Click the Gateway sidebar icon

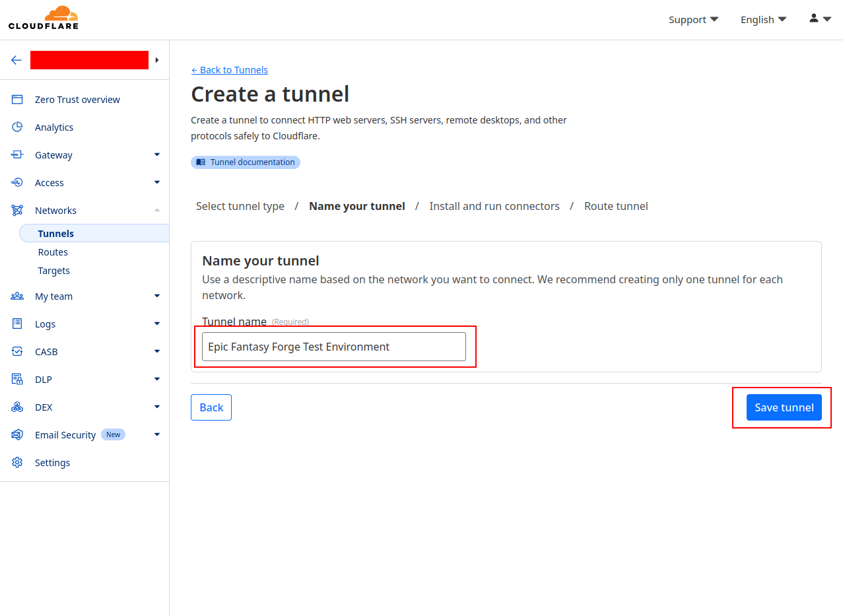click(17, 155)
